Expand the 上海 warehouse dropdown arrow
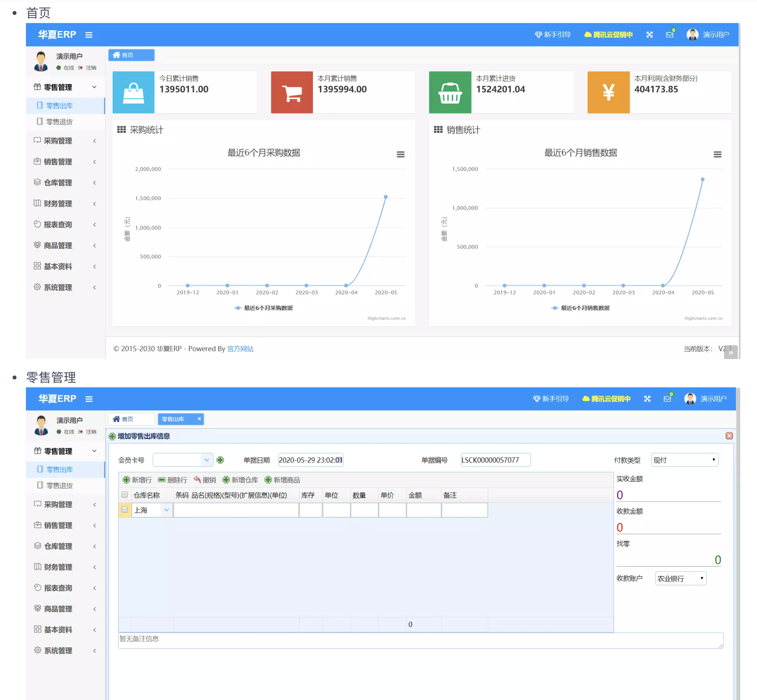Image resolution: width=757 pixels, height=700 pixels. click(166, 510)
